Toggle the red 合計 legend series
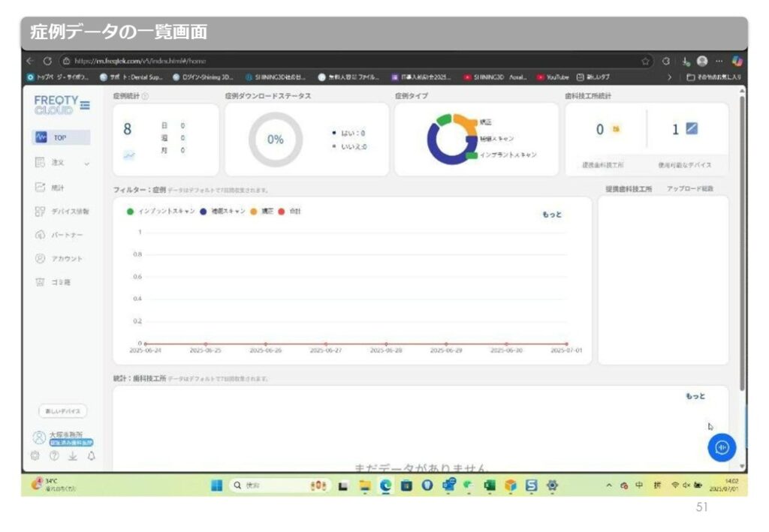The width and height of the screenshot is (769, 532). 290,212
